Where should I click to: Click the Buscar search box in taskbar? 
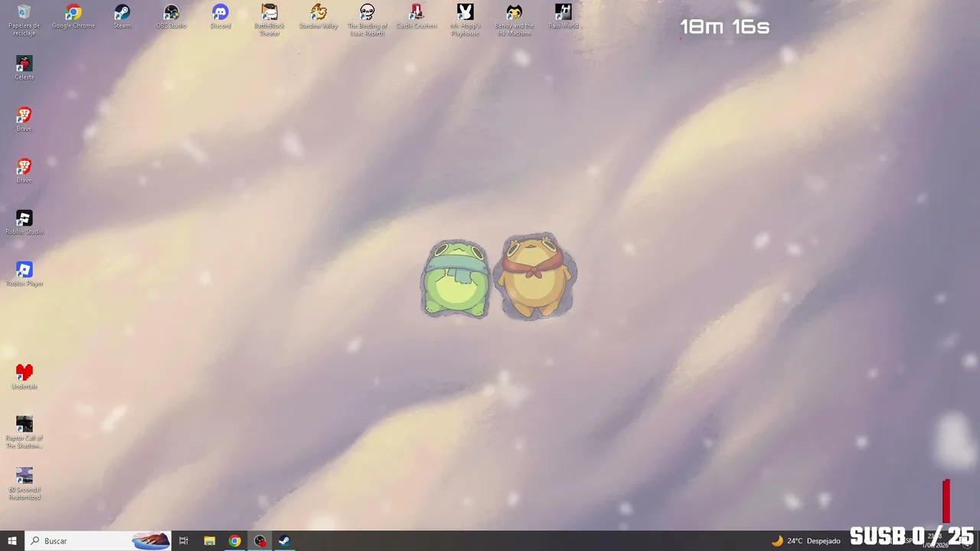pos(98,541)
